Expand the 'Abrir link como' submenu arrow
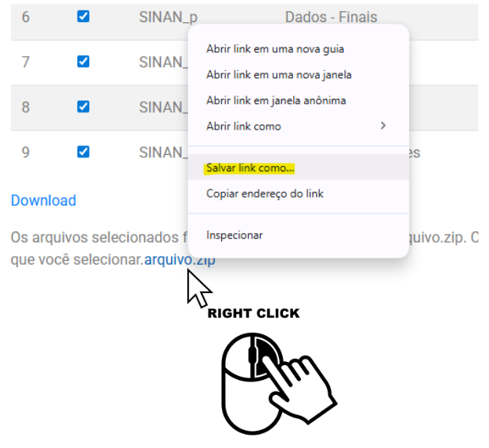The width and height of the screenshot is (489, 448). [x=383, y=126]
